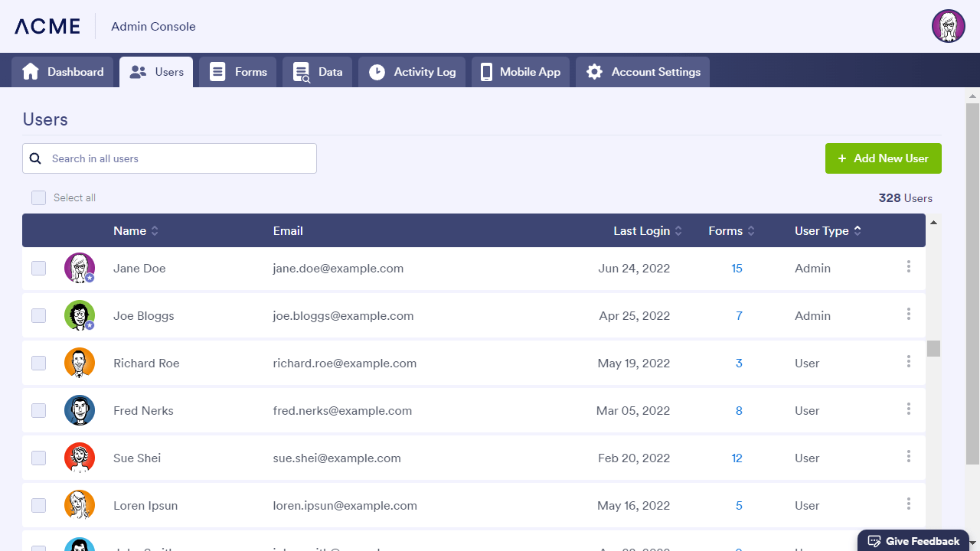This screenshot has height=551, width=980.
Task: Open the Account Settings tab
Action: tap(642, 72)
